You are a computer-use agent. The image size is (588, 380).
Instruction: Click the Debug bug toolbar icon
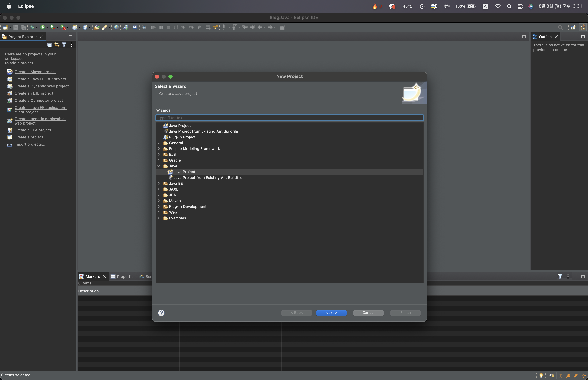32,27
